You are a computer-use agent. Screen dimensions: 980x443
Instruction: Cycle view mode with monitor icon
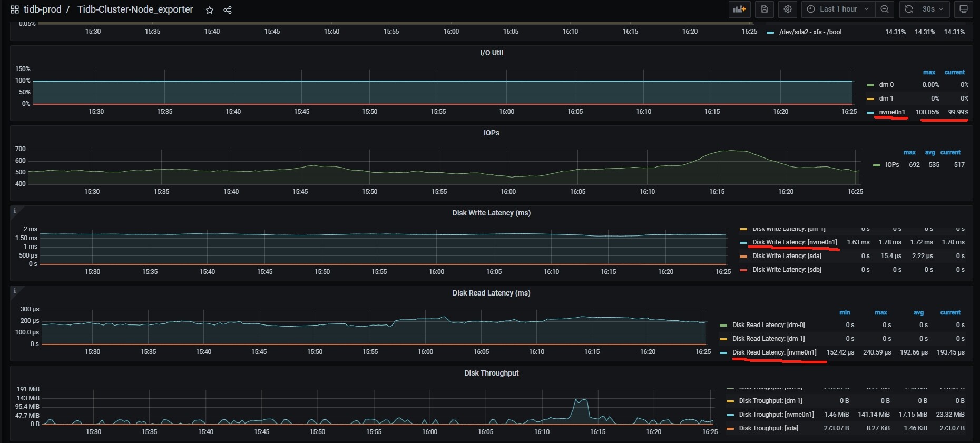pos(964,9)
